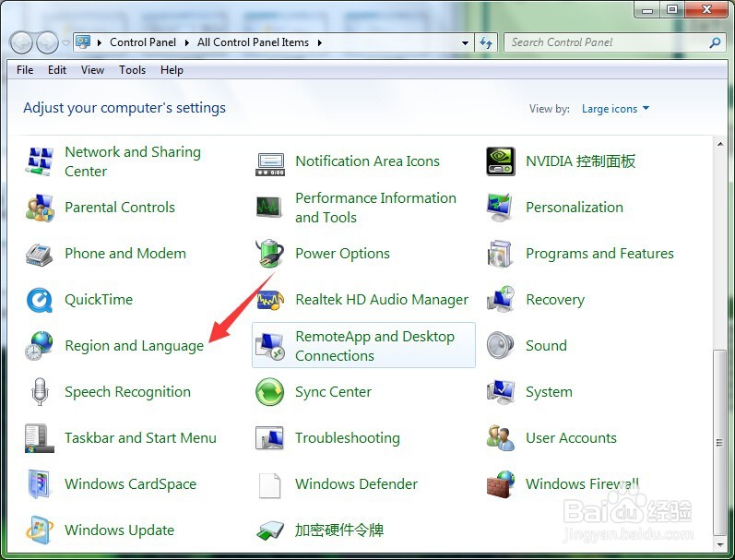The image size is (735, 560).
Task: Click the Speech Recognition link text
Action: click(x=127, y=392)
